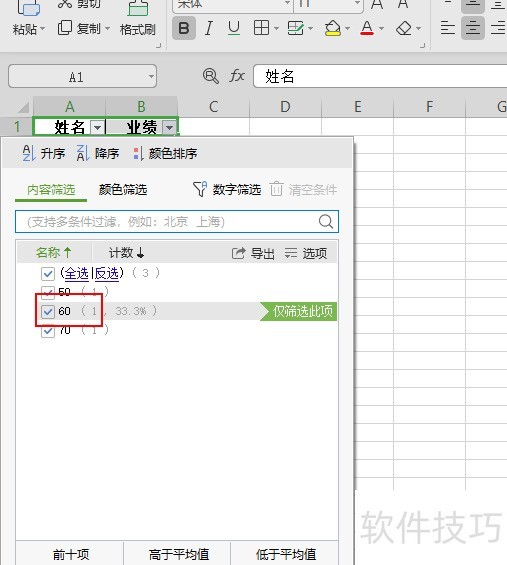507x565 pixels.
Task: Select center alignment icon
Action: 472,28
